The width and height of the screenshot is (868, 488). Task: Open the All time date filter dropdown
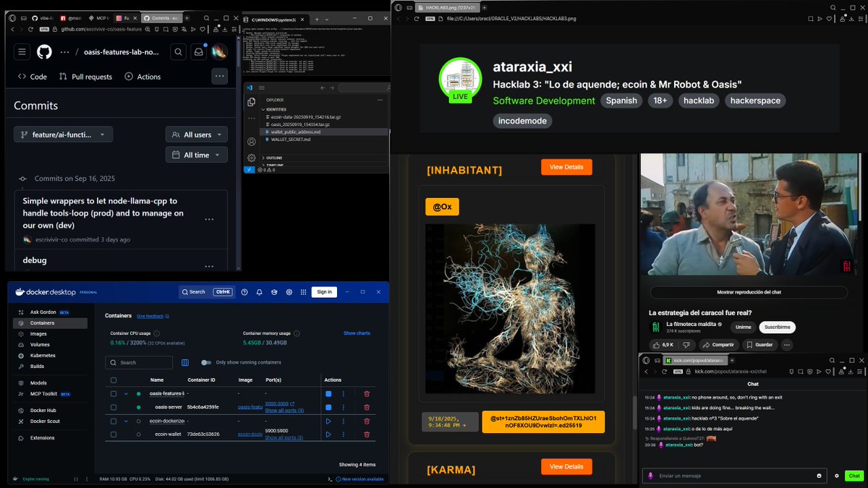tap(196, 155)
